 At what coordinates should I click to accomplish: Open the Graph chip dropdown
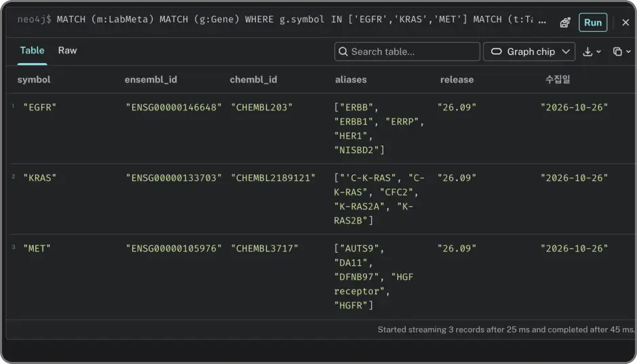tap(529, 52)
